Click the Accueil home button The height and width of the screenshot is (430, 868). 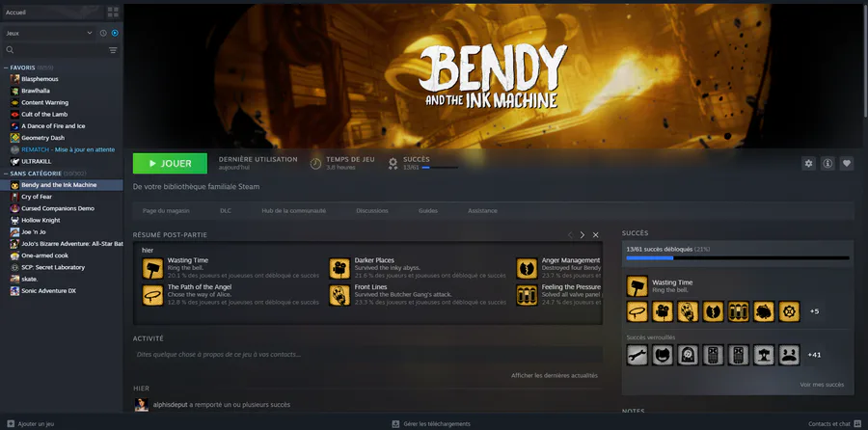[53, 13]
